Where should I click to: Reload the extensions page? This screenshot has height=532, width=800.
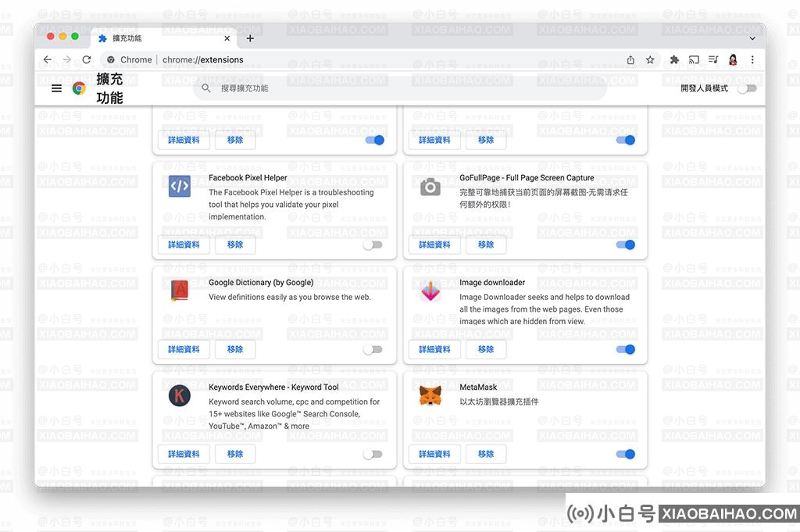pos(87,59)
